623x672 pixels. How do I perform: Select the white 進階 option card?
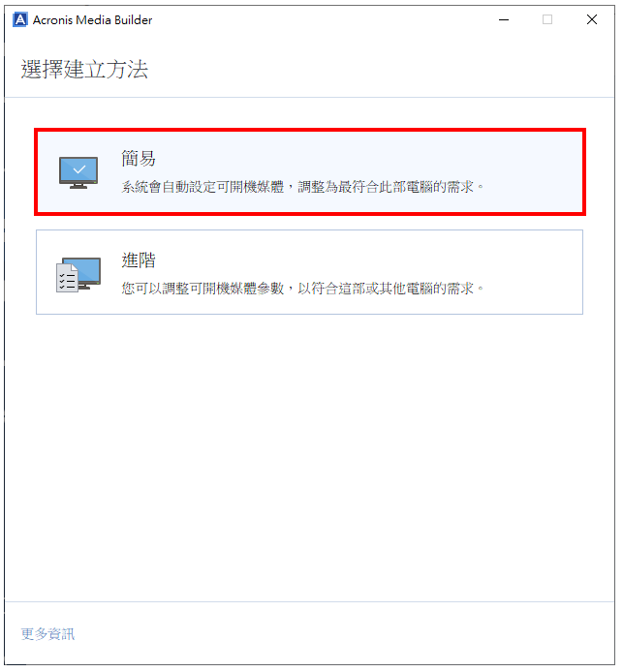click(x=310, y=272)
